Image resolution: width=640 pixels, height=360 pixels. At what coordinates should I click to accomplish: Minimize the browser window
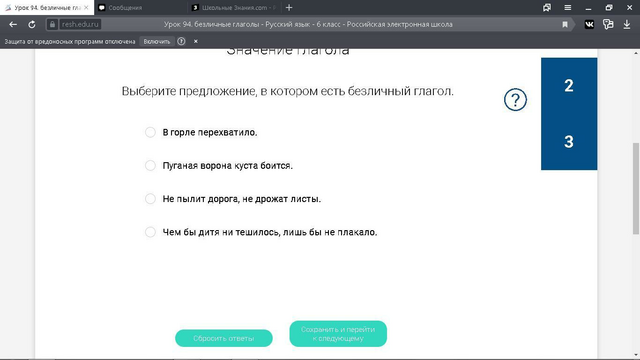pos(588,8)
